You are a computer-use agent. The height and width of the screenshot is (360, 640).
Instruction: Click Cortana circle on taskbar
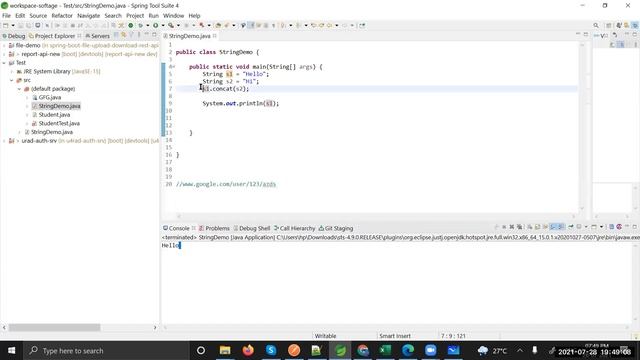pyautogui.click(x=201, y=350)
